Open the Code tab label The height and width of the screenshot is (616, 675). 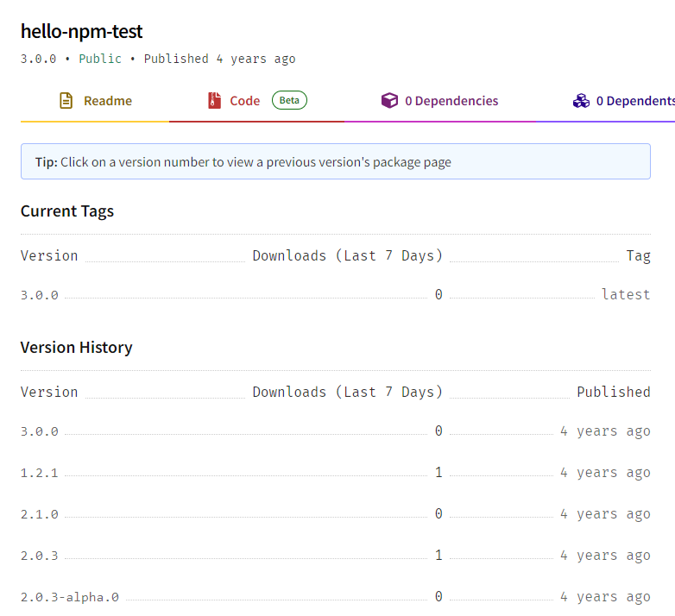tap(244, 101)
